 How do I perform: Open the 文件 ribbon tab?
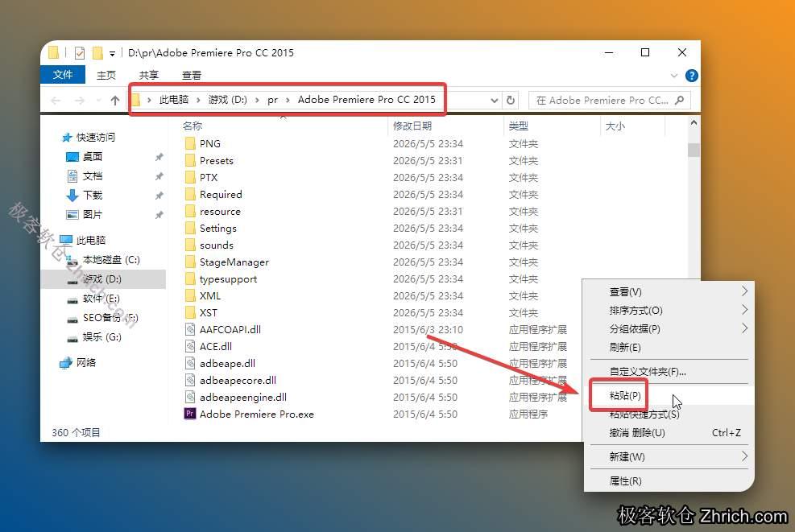(62, 75)
